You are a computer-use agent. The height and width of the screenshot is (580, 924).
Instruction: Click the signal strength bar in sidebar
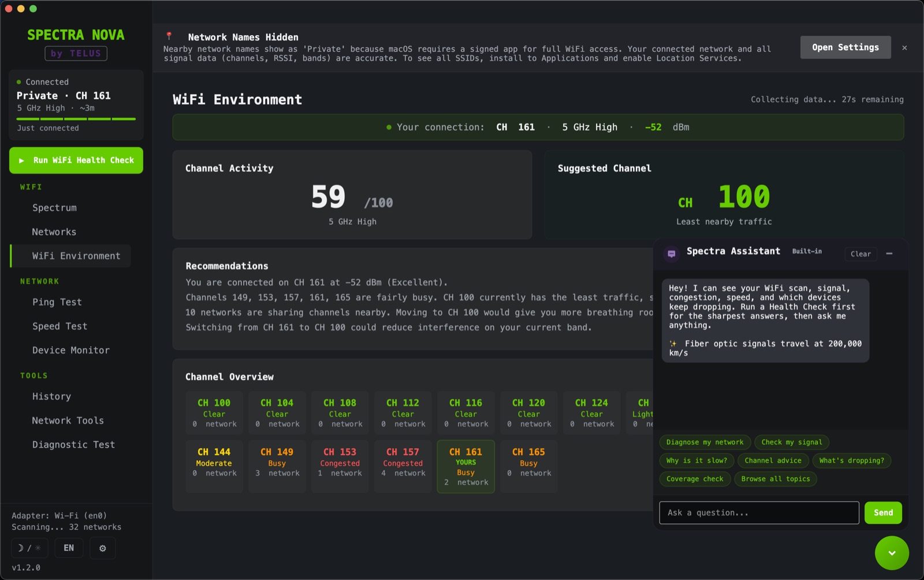pos(76,119)
